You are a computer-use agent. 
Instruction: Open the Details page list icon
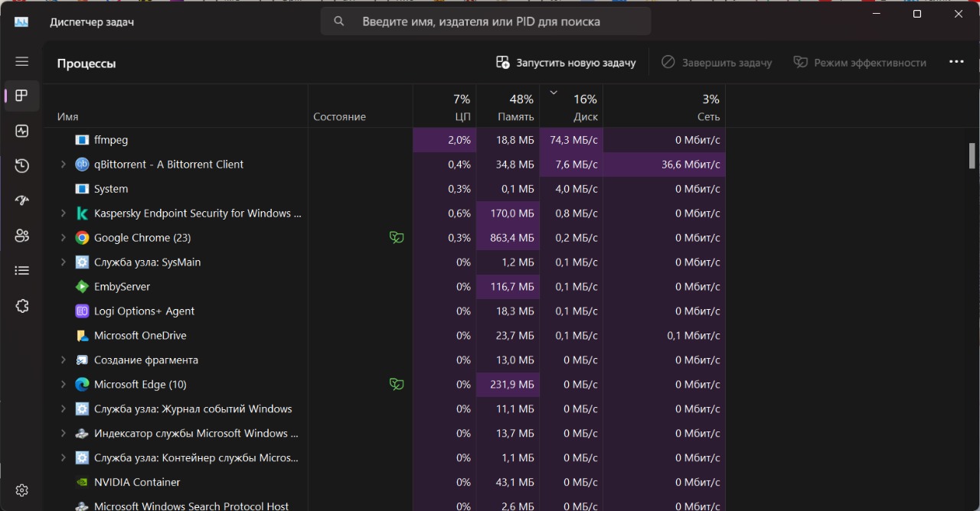pyautogui.click(x=21, y=270)
